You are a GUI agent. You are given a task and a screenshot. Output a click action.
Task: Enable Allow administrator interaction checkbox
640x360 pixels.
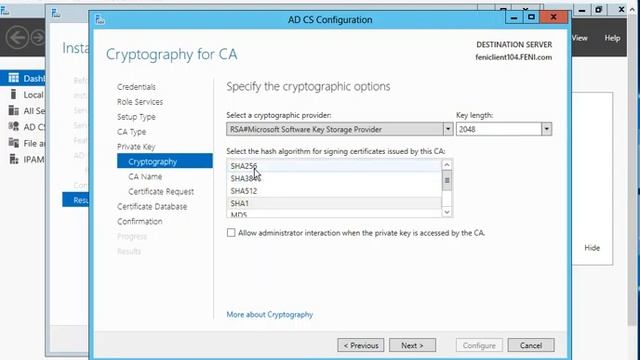click(x=231, y=233)
